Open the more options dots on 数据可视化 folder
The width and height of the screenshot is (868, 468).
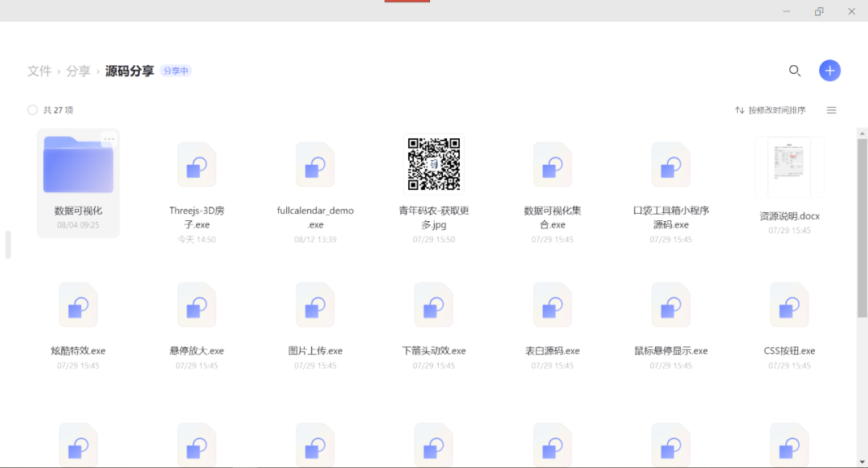pyautogui.click(x=109, y=139)
